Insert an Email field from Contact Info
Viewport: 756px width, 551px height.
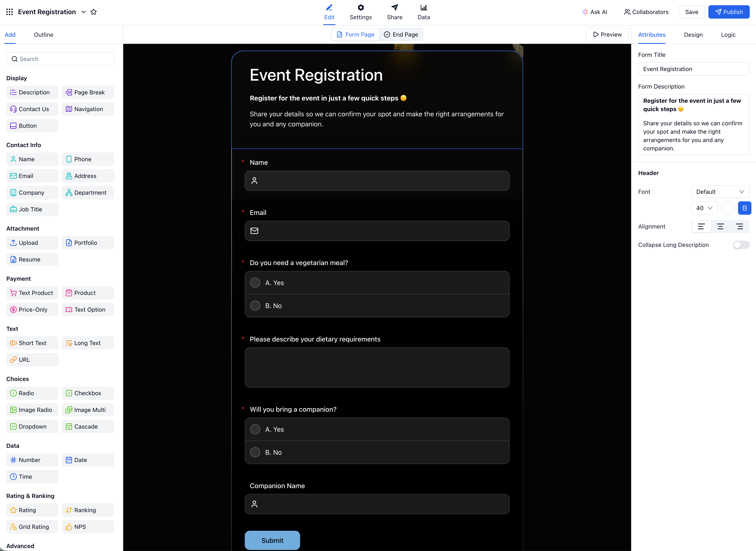[x=32, y=176]
